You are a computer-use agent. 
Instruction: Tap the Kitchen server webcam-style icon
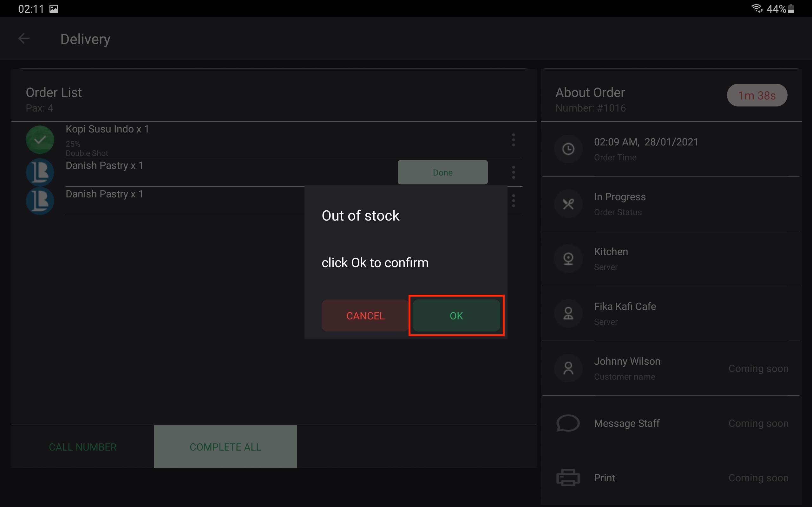(568, 259)
